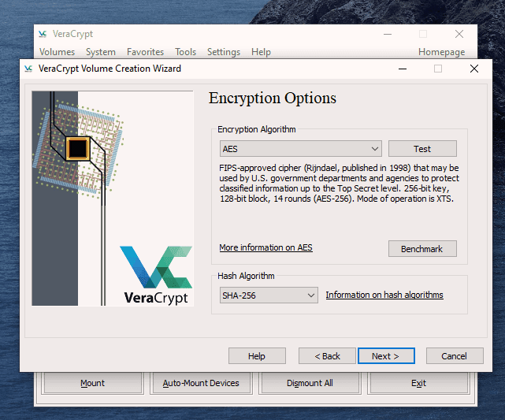Open the Help menu in VeraCrypt main window
Image resolution: width=505 pixels, height=420 pixels.
pyautogui.click(x=261, y=52)
